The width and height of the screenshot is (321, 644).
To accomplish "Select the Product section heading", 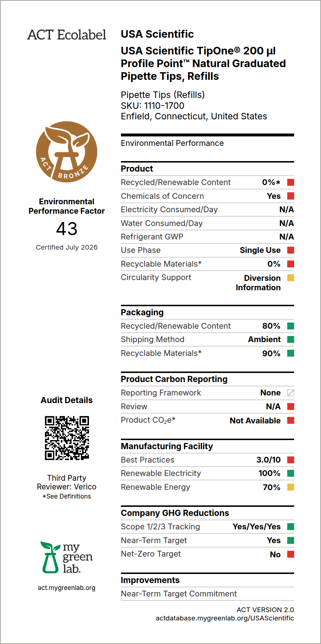I will [137, 169].
